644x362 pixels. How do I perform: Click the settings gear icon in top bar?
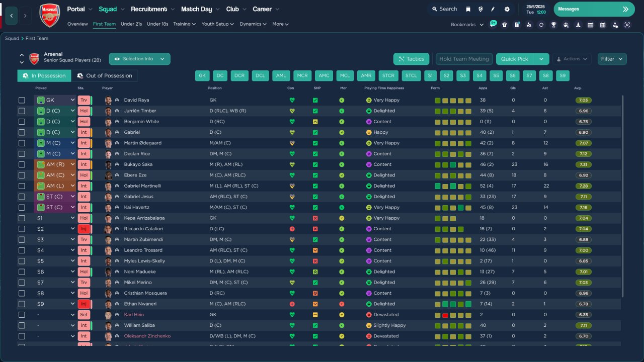[x=507, y=9]
